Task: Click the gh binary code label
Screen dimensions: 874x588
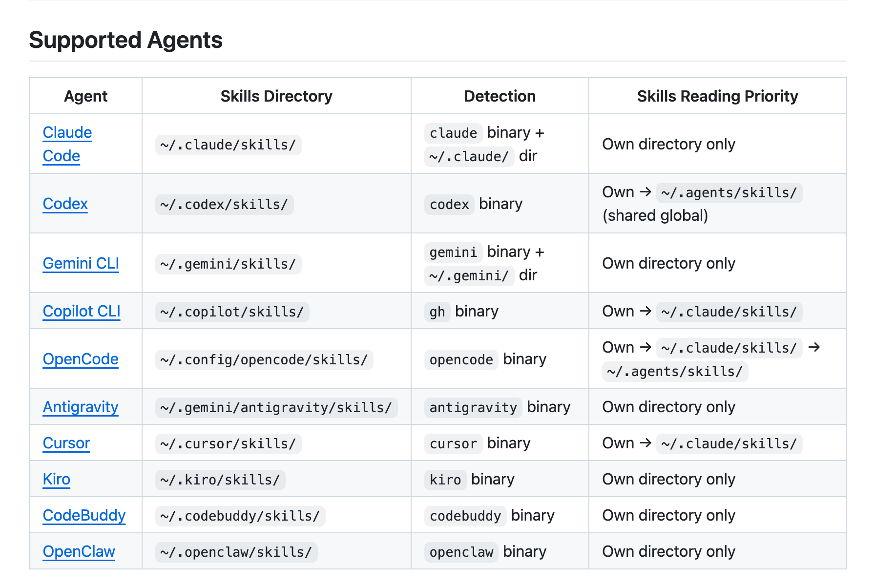Action: pos(437,312)
